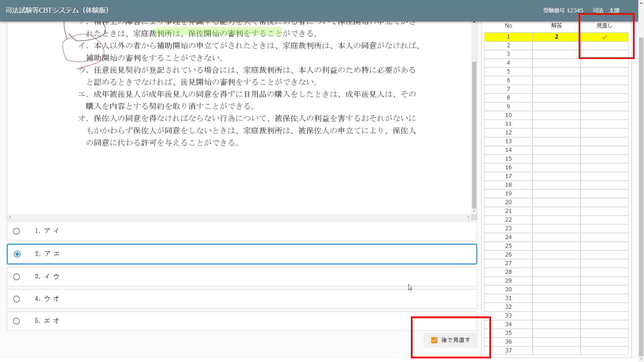This screenshot has height=362, width=644.
Task: Open question 37 from answer list
Action: click(508, 350)
